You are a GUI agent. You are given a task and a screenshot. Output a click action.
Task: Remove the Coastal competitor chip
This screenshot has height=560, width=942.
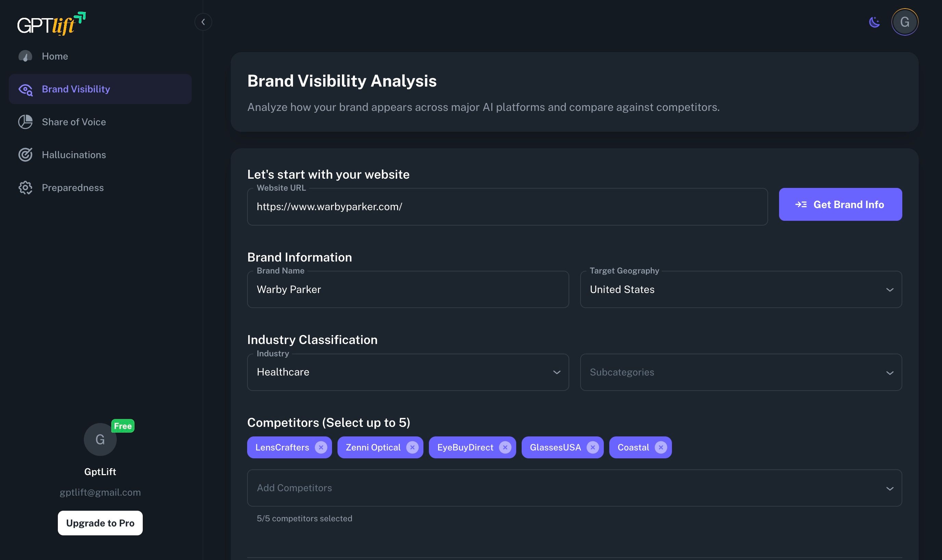point(661,447)
